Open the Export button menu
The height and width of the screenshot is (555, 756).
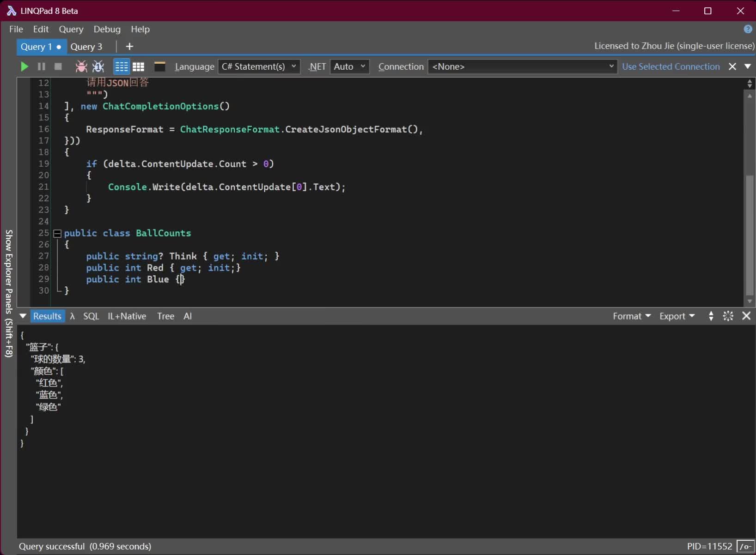pos(677,316)
